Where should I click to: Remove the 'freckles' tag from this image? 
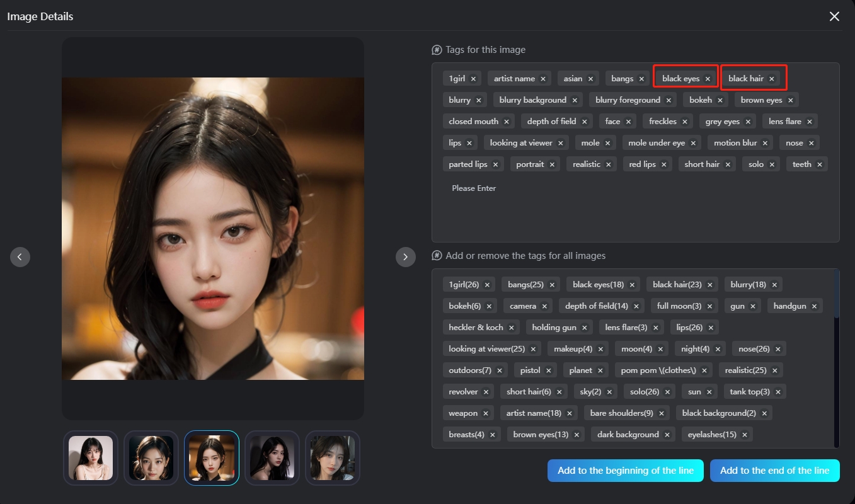point(684,122)
